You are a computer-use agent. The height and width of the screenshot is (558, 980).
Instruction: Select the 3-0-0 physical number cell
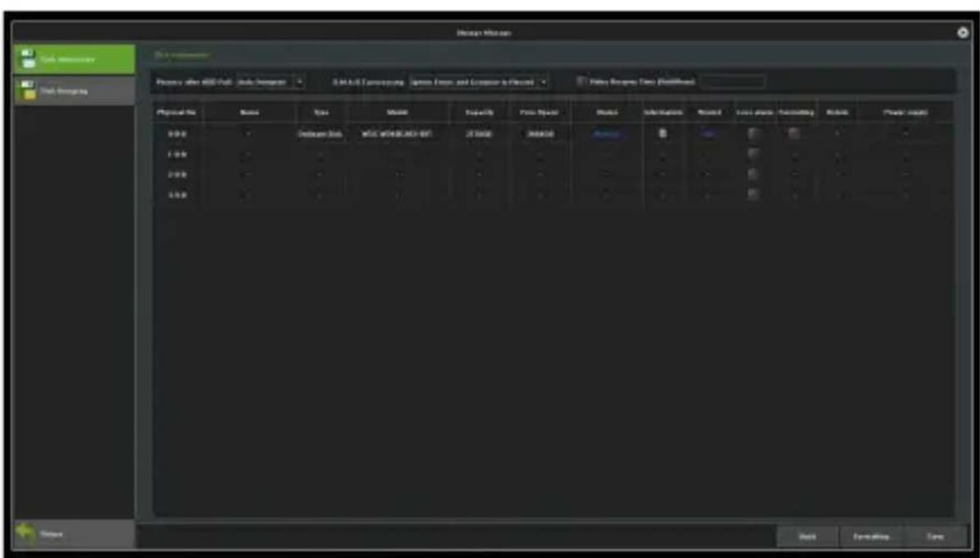coord(177,195)
